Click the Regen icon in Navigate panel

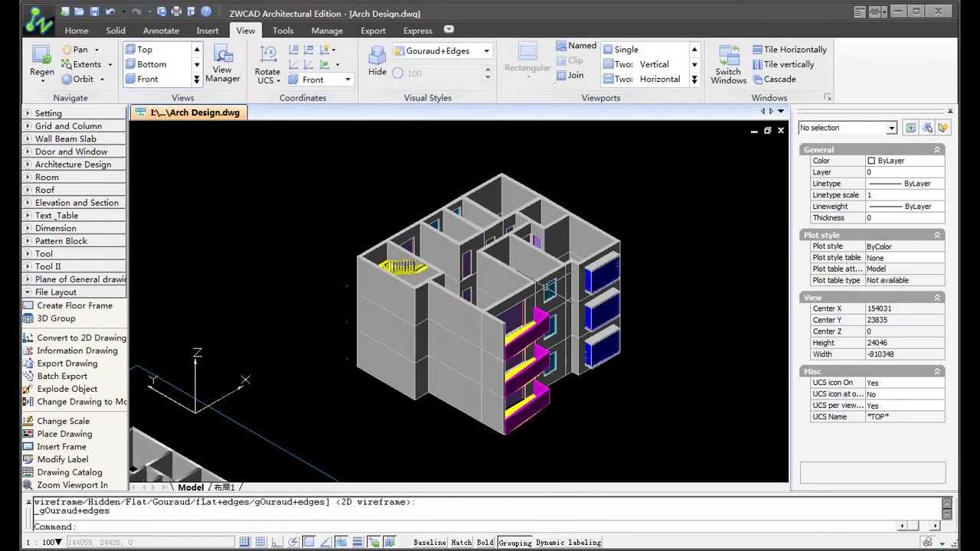[41, 60]
